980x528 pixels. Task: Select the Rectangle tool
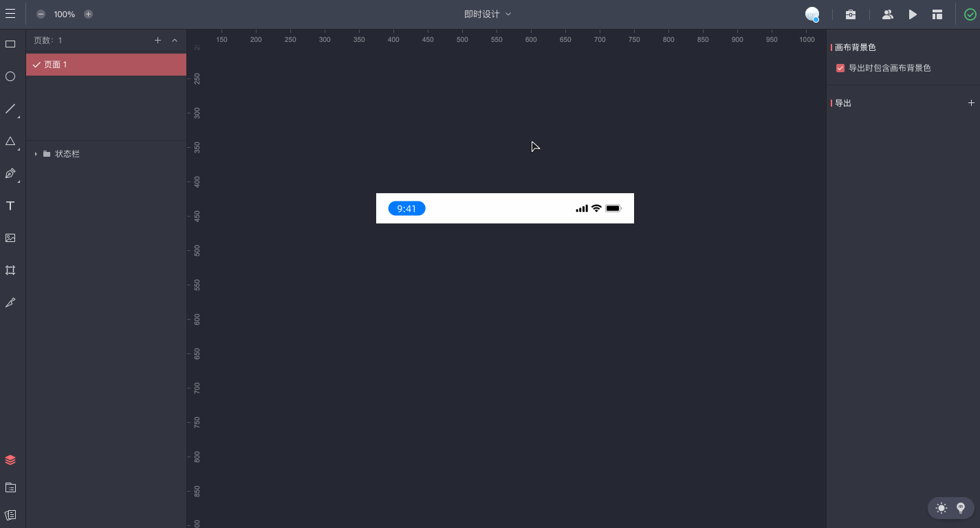point(10,44)
